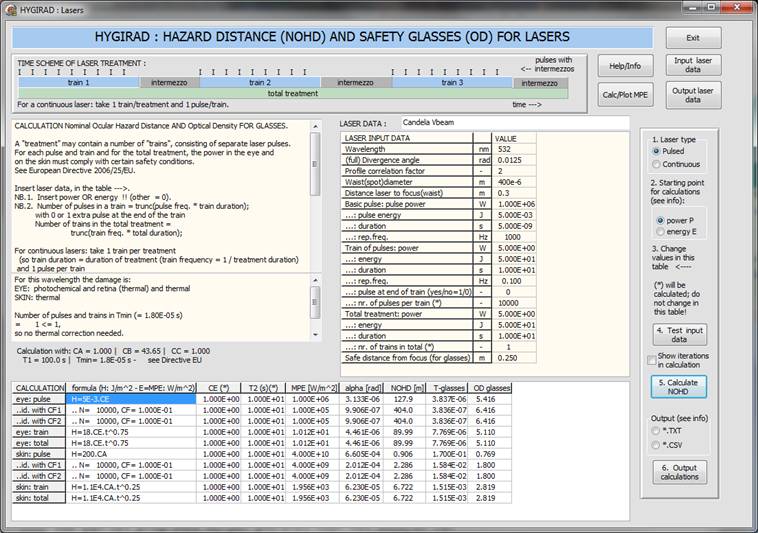Select Waist diameter value 400e-6
758x533 pixels.
(514, 182)
